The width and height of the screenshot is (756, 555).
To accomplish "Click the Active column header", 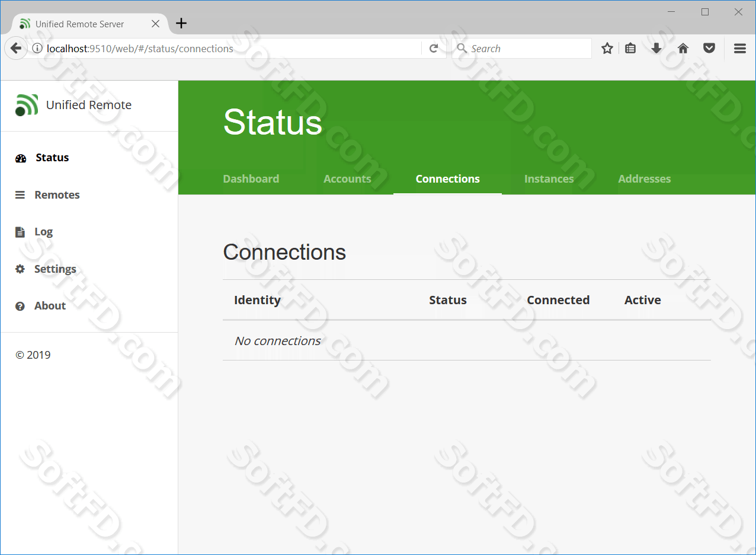I will coord(643,300).
